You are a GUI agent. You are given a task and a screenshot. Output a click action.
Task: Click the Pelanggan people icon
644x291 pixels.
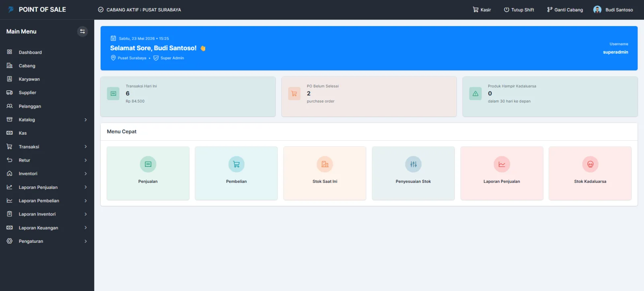pos(10,106)
